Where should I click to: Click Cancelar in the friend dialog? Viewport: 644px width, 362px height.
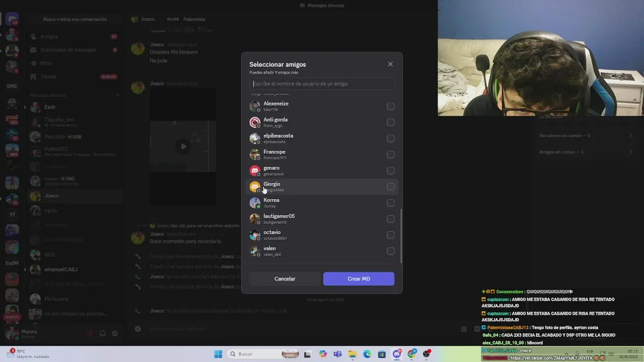point(285,279)
